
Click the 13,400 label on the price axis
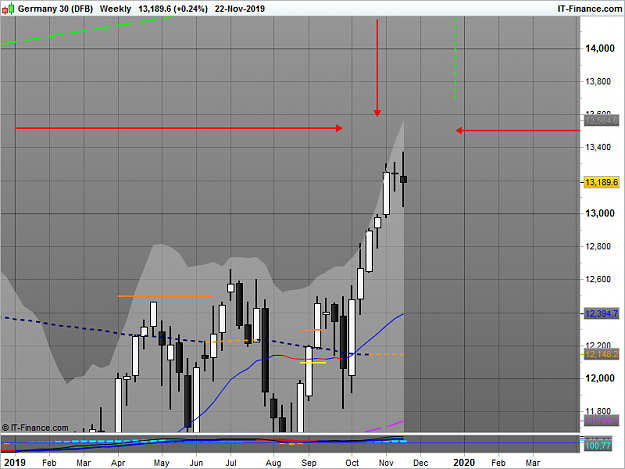pyautogui.click(x=597, y=147)
